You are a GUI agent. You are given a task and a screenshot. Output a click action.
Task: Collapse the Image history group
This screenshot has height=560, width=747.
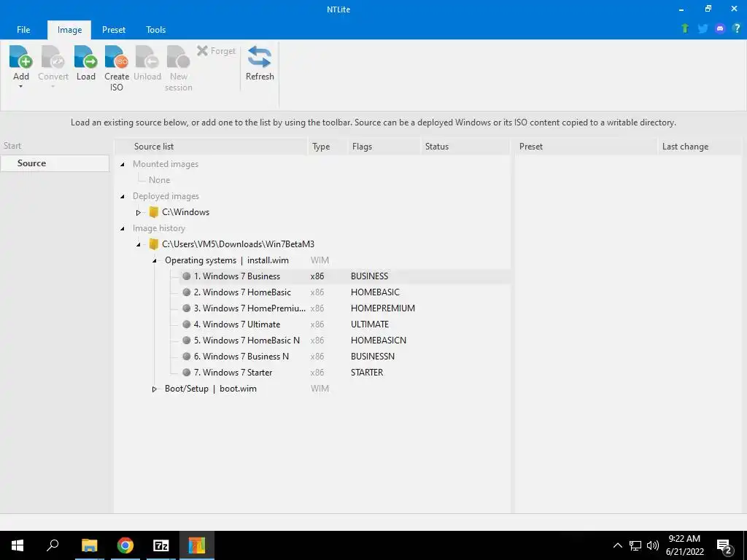pyautogui.click(x=123, y=228)
